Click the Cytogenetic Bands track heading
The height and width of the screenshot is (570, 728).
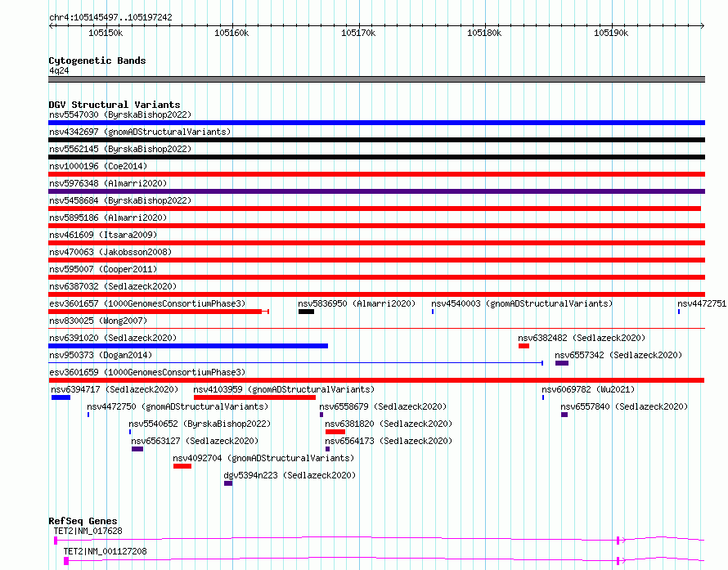click(x=97, y=61)
